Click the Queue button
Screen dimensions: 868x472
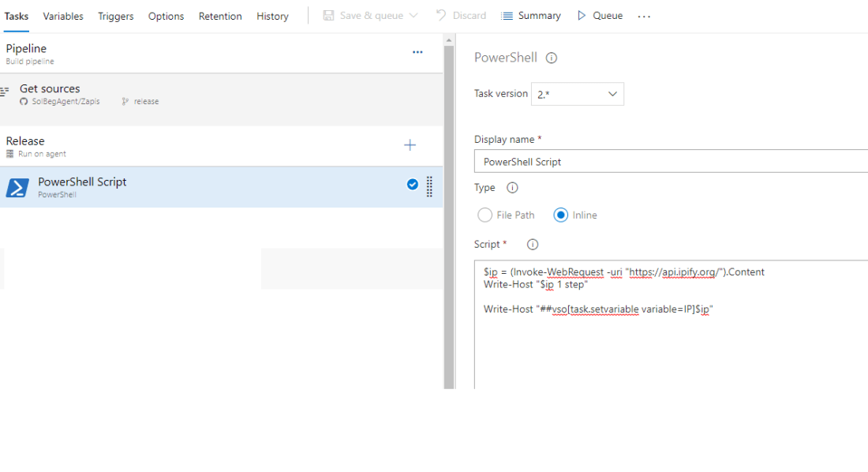pos(600,16)
